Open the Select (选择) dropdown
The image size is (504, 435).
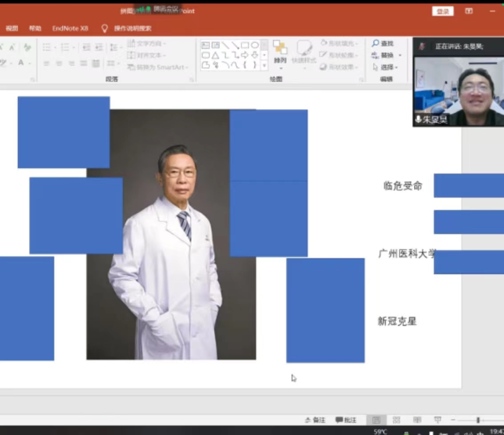pyautogui.click(x=384, y=67)
